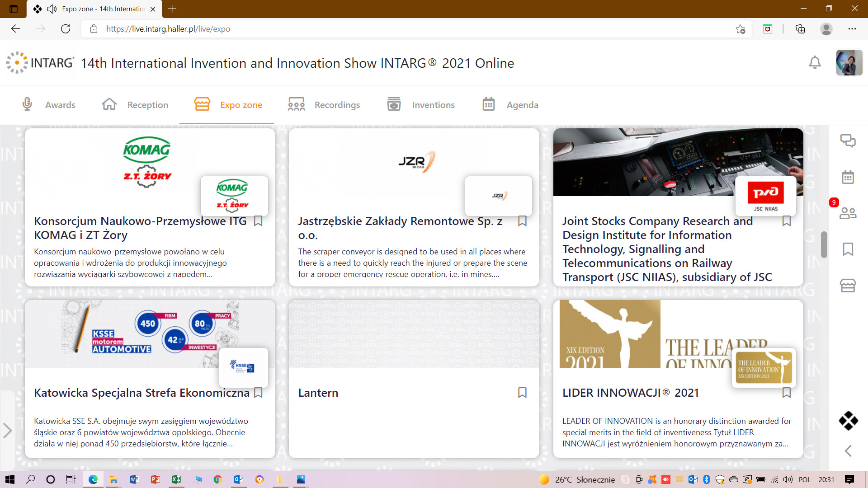Open Jastrzębskie Zakłady Remontowe Sp. z o.o. title
The width and height of the screenshot is (868, 488).
pos(400,228)
